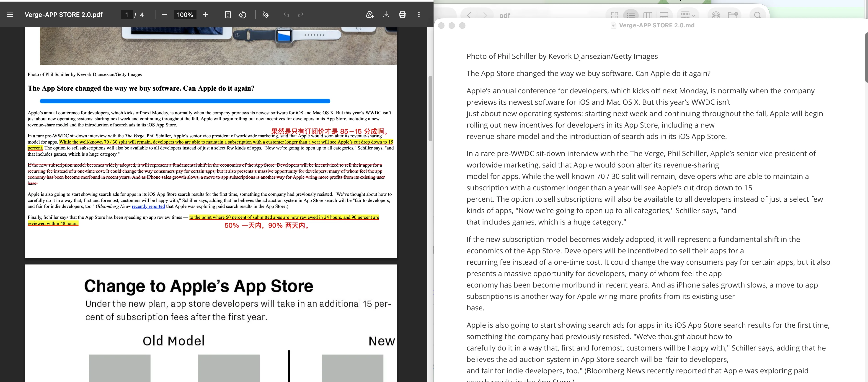Switch Finder to gallery view
Image resolution: width=868 pixels, height=382 pixels.
click(x=664, y=15)
